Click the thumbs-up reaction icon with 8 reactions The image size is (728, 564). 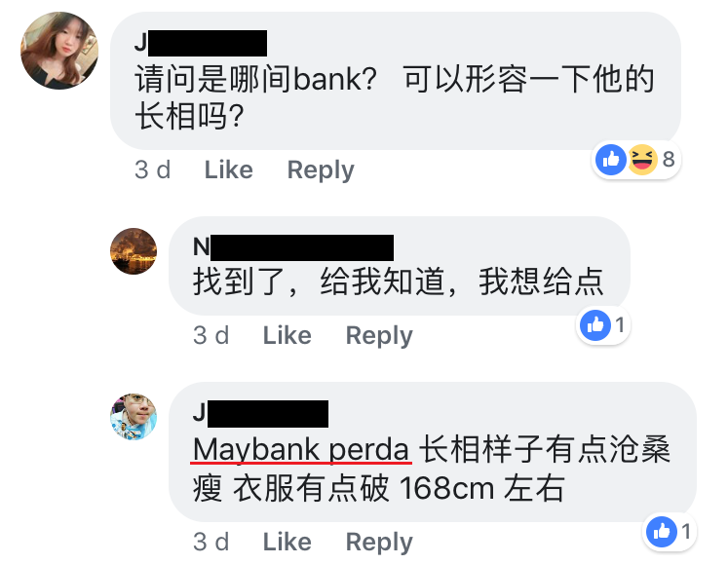coord(611,160)
